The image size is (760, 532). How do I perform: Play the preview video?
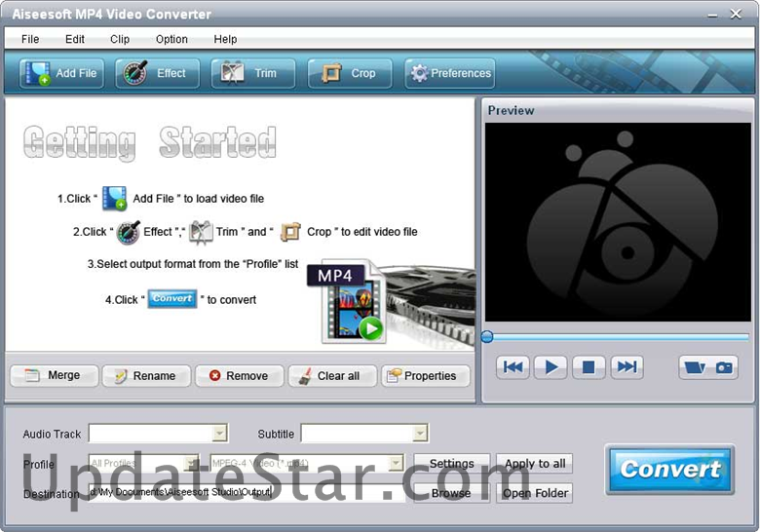(551, 367)
